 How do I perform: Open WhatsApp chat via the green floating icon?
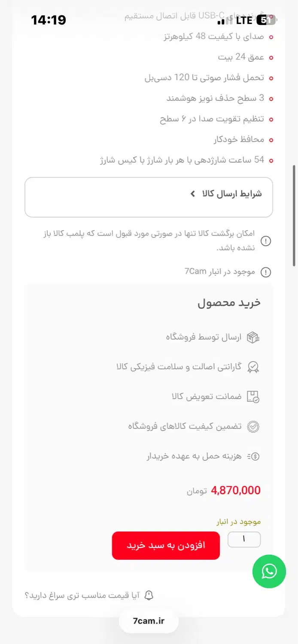pos(269,571)
